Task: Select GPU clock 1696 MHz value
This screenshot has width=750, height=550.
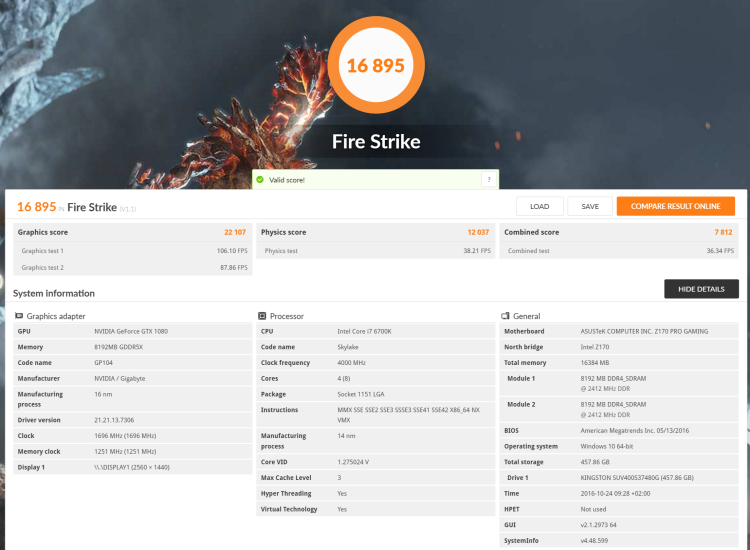Action: (x=125, y=436)
